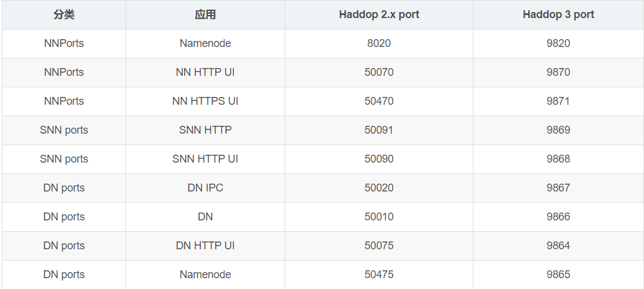Select the 50020 port cell
This screenshot has height=289, width=644.
pos(379,188)
